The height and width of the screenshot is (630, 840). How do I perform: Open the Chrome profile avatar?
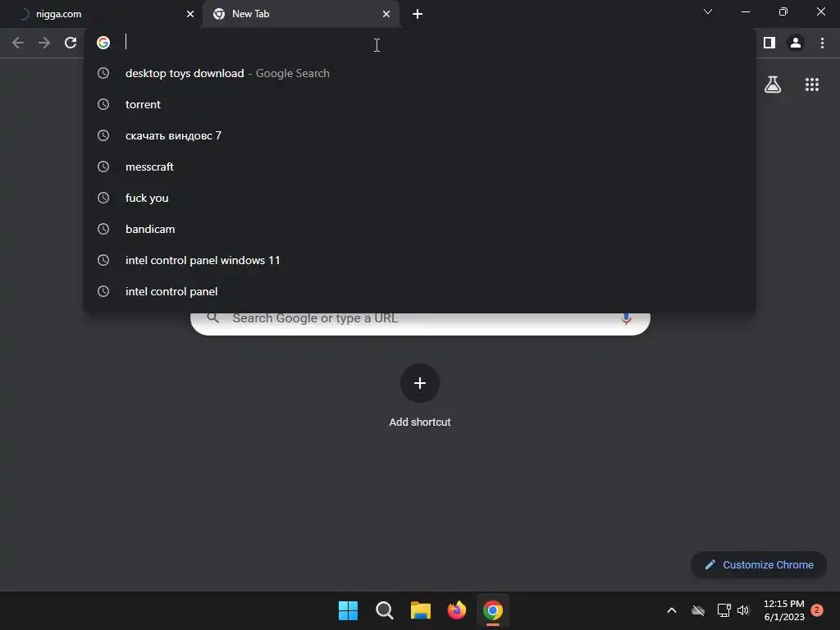coord(796,43)
